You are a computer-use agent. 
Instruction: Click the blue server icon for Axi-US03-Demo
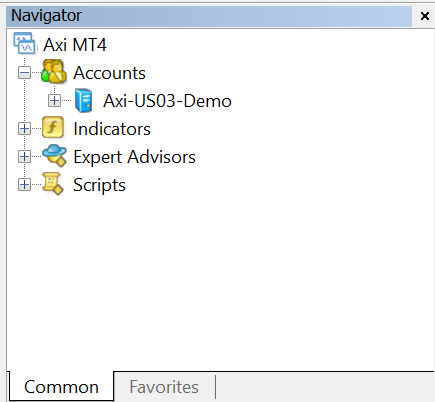83,100
